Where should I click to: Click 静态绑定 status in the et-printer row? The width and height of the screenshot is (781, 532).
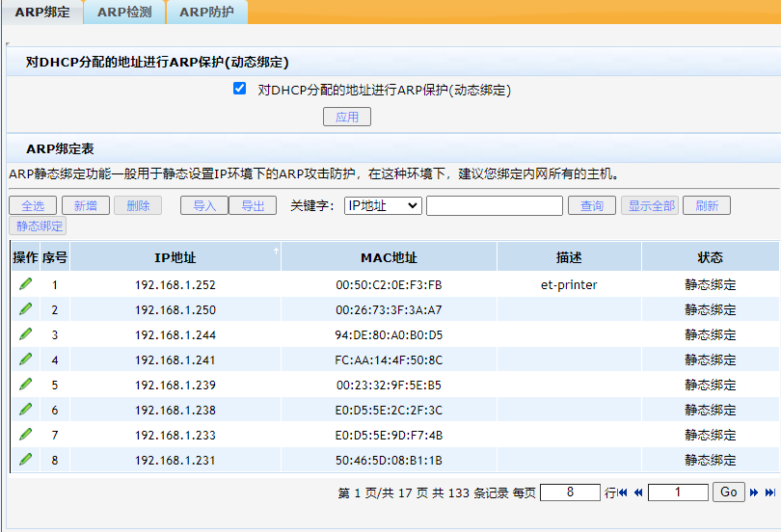pos(711,284)
